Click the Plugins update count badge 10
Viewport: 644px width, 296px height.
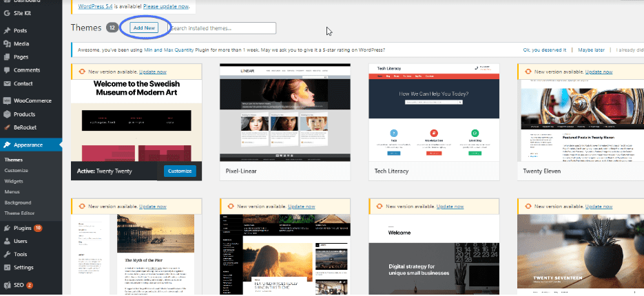(38, 229)
